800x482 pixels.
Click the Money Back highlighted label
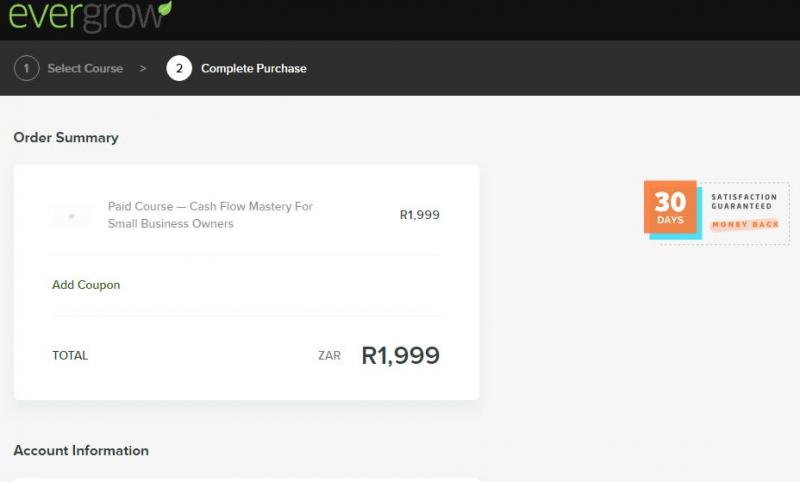tap(744, 224)
